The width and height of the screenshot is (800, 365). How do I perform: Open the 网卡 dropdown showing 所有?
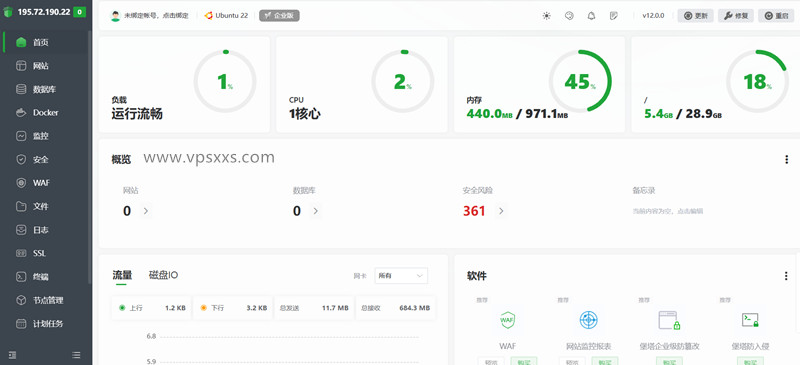401,276
